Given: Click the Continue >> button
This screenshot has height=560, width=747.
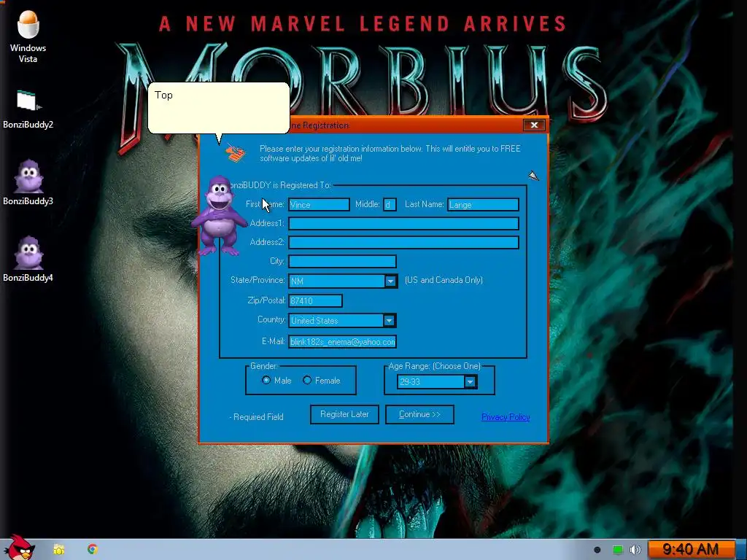Looking at the screenshot, I should [419, 414].
